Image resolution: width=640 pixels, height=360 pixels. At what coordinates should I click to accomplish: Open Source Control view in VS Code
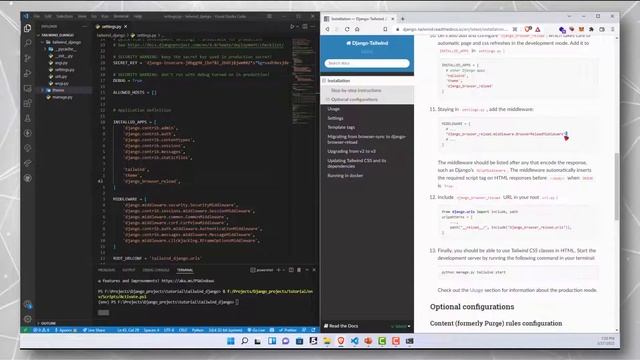click(x=27, y=58)
